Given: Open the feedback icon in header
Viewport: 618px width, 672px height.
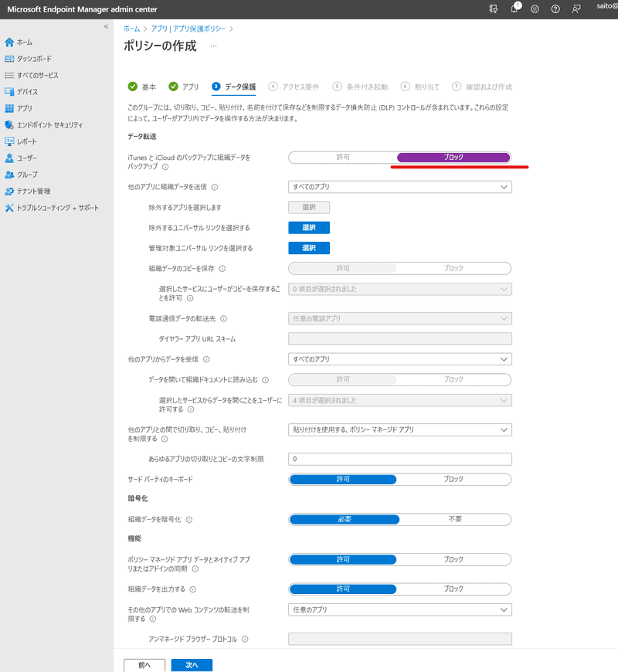Looking at the screenshot, I should [x=576, y=8].
